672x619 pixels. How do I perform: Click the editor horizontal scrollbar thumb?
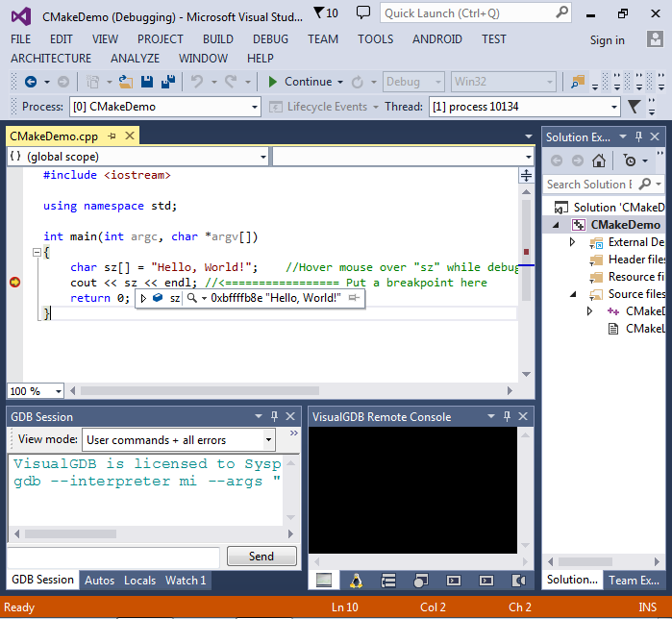tap(200, 390)
